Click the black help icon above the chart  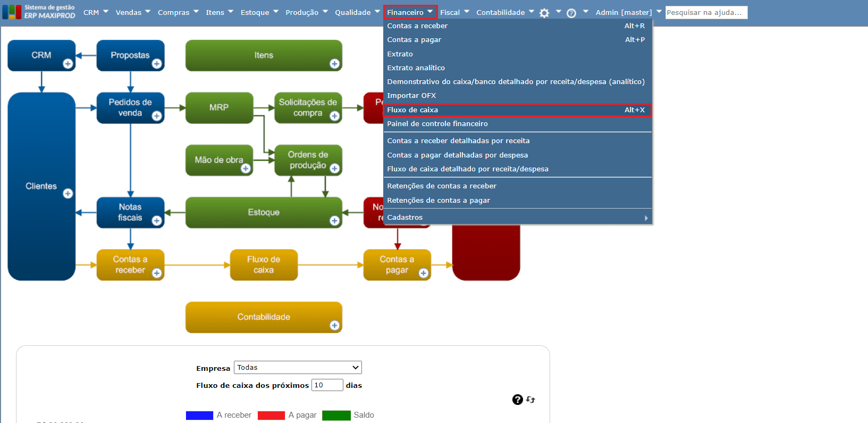click(x=518, y=400)
